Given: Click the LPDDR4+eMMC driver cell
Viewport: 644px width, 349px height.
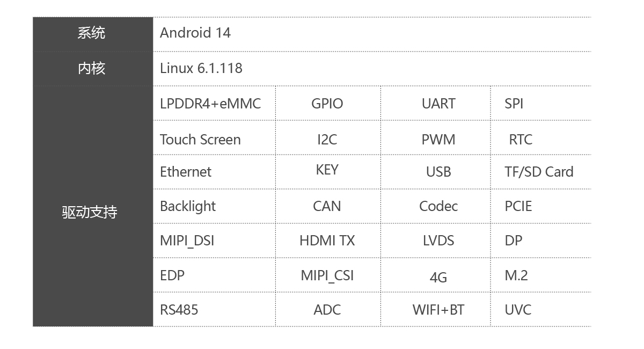Looking at the screenshot, I should click(x=210, y=104).
